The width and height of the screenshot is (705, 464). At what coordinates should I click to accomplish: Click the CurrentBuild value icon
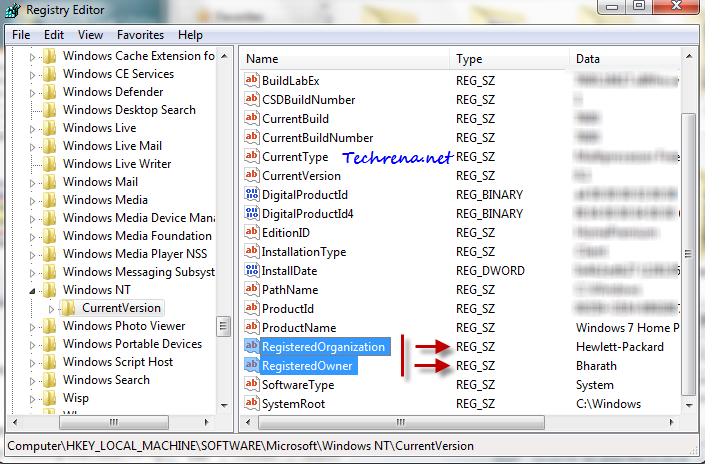pos(251,118)
